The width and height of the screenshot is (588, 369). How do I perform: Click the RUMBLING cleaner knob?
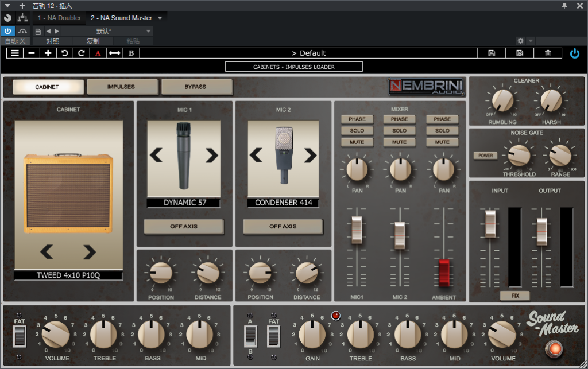pos(502,100)
